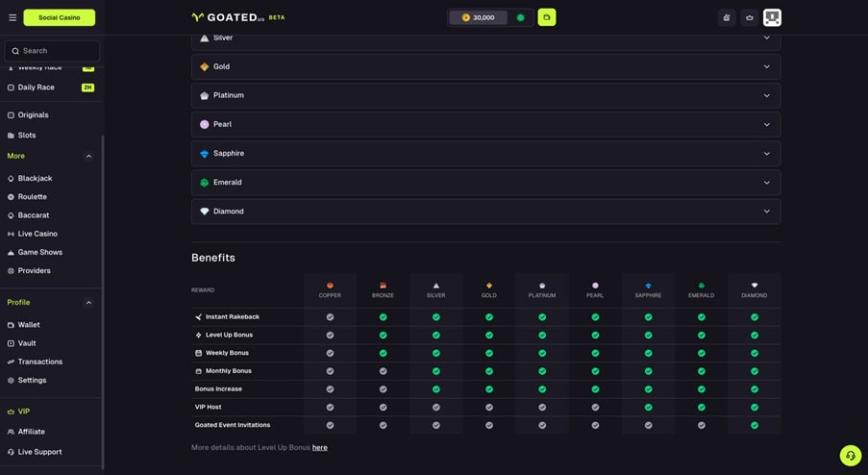Click the Social Casino button
This screenshot has height=475, width=868.
(60, 17)
